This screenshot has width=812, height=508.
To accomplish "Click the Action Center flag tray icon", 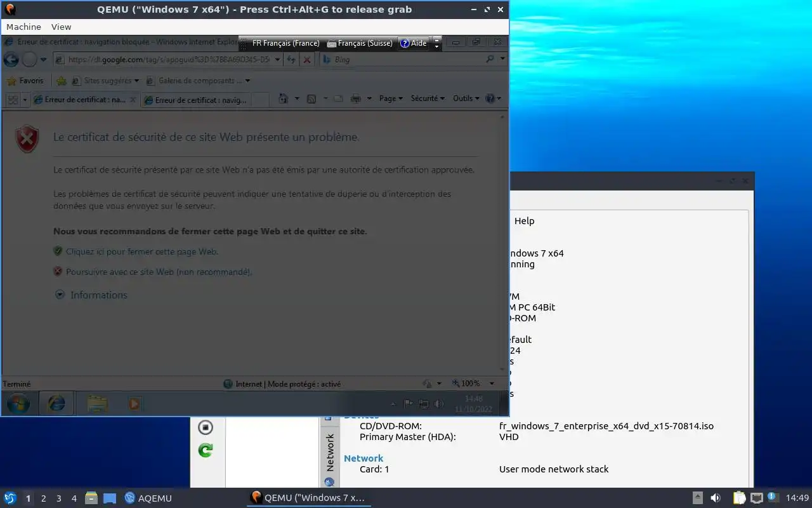I will 409,404.
